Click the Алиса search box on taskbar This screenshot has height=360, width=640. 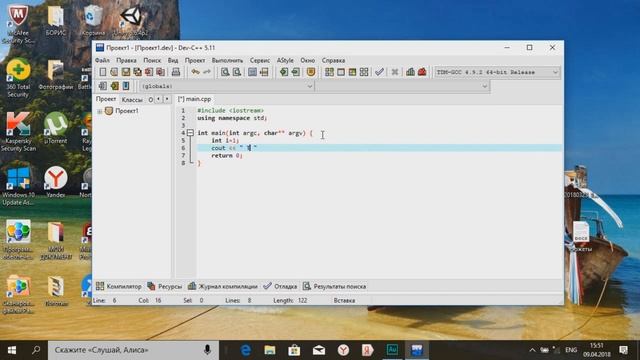(x=133, y=350)
